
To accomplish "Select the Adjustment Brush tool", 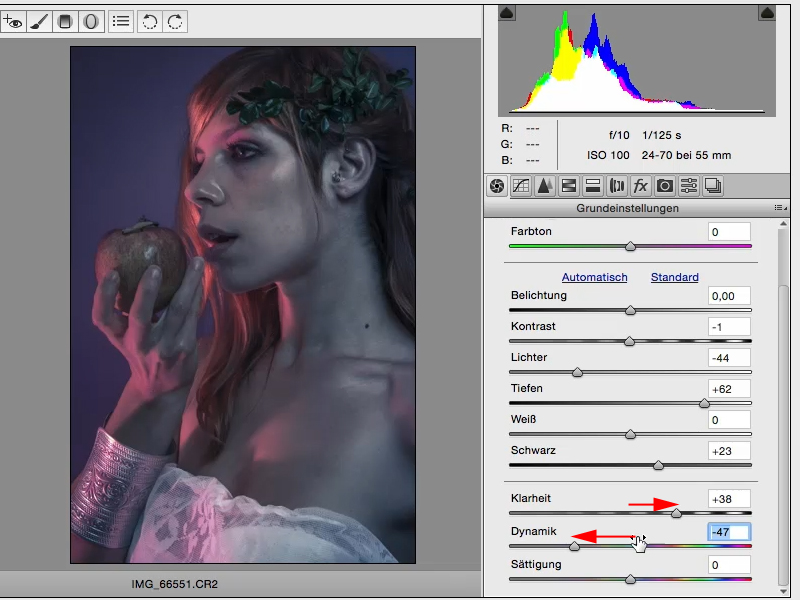I will pyautogui.click(x=40, y=20).
